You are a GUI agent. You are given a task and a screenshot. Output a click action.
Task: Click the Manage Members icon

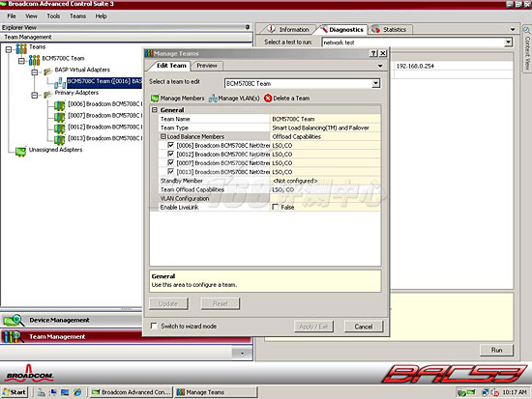pyautogui.click(x=155, y=99)
